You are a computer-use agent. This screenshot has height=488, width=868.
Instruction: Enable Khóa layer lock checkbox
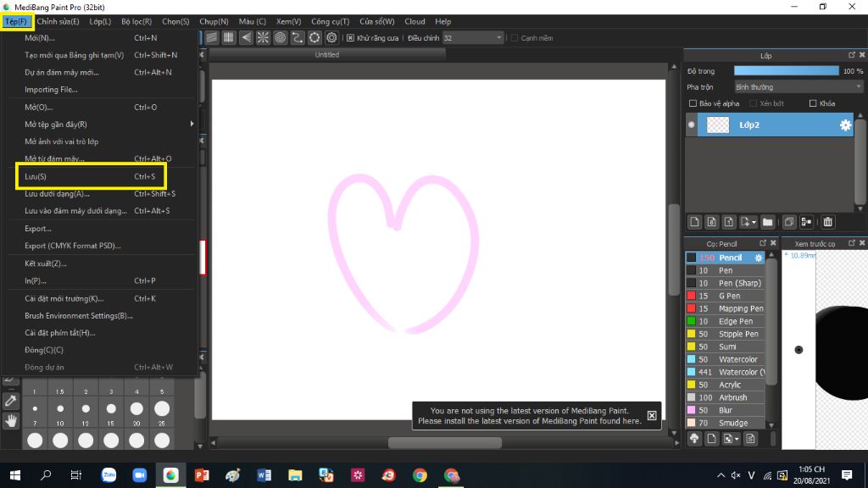click(813, 103)
